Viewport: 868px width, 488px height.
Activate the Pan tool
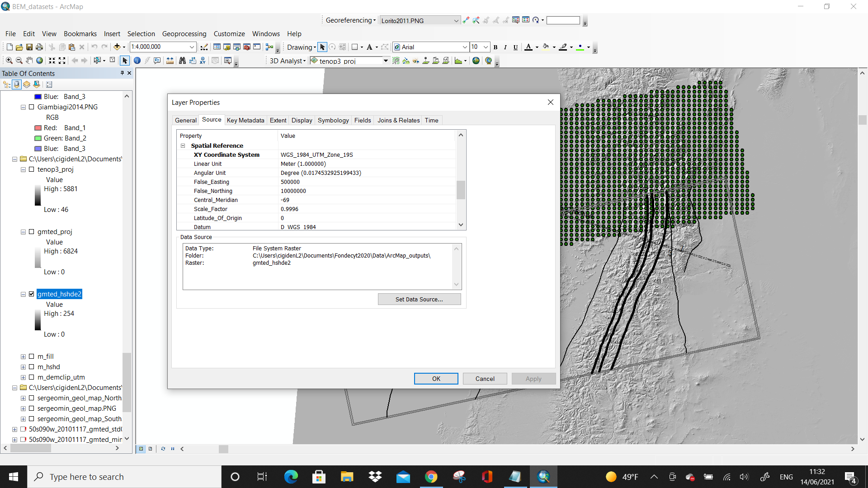[x=29, y=60]
